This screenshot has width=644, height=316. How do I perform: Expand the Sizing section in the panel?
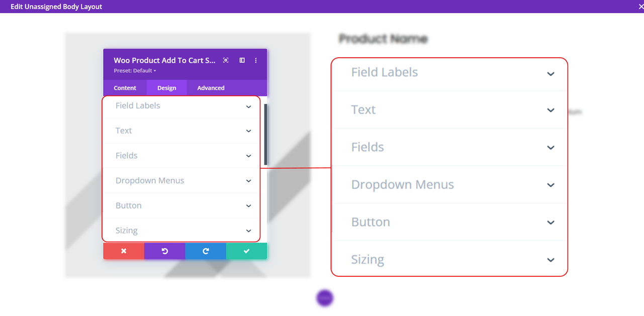pos(181,231)
